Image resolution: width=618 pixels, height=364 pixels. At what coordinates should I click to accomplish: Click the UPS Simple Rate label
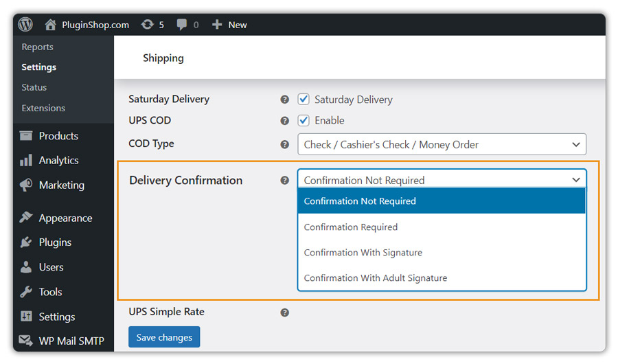(x=166, y=312)
